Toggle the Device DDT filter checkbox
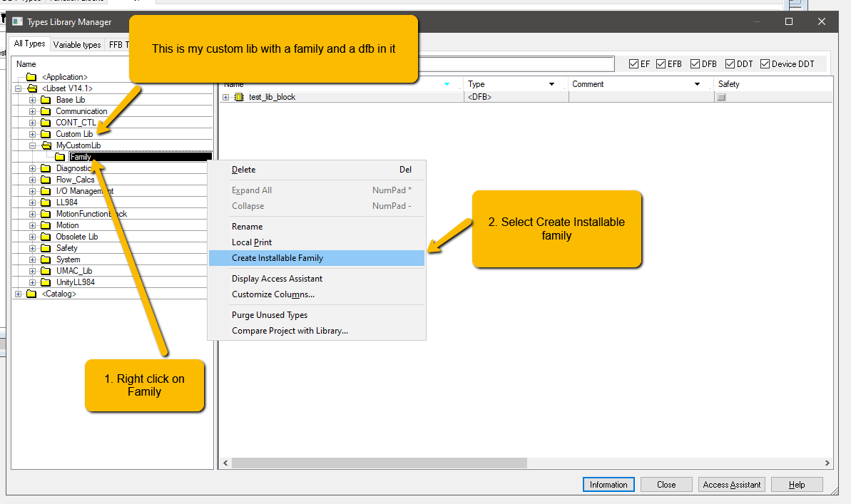Image resolution: width=851 pixels, height=504 pixels. coord(765,64)
